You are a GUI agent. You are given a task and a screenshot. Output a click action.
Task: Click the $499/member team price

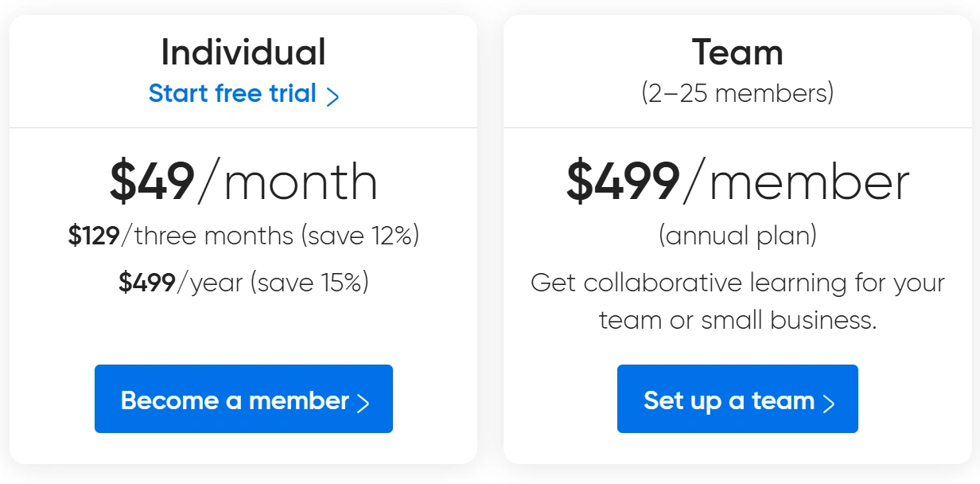[737, 181]
